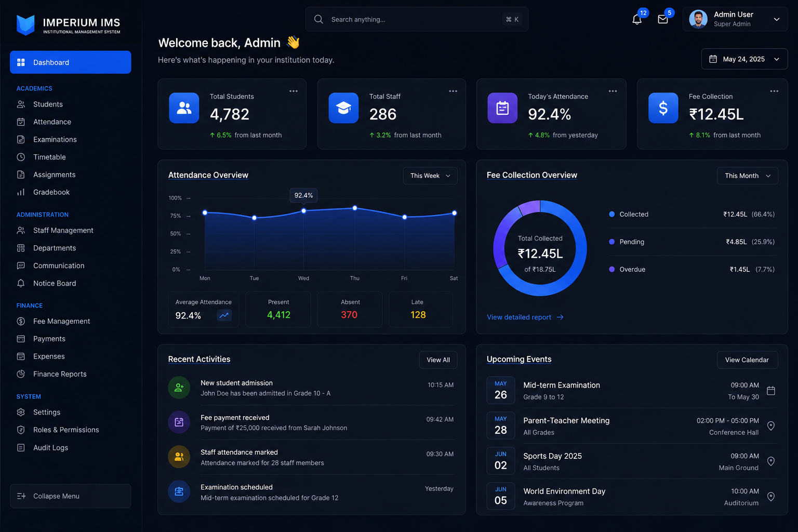Click location pin for Parent-Teacher Meeting
The width and height of the screenshot is (798, 532).
click(771, 426)
